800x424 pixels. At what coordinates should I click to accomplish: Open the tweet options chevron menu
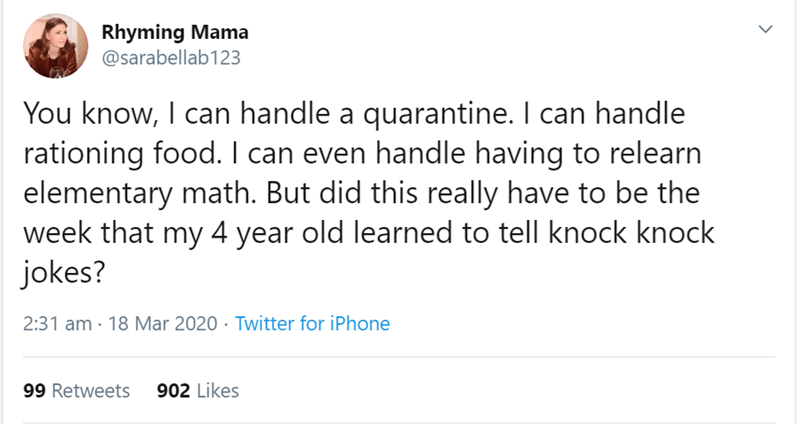coord(765,32)
